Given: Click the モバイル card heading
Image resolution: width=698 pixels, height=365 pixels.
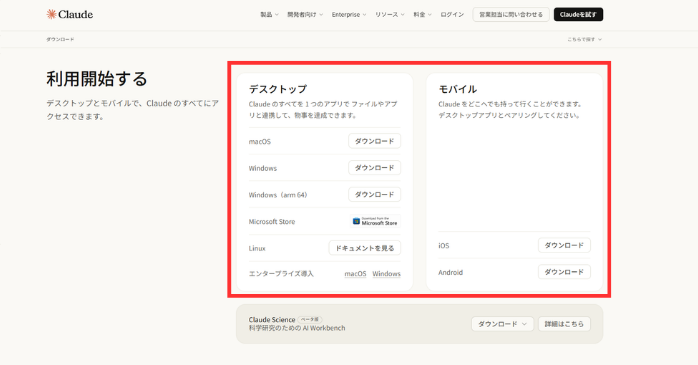Looking at the screenshot, I should tap(458, 89).
